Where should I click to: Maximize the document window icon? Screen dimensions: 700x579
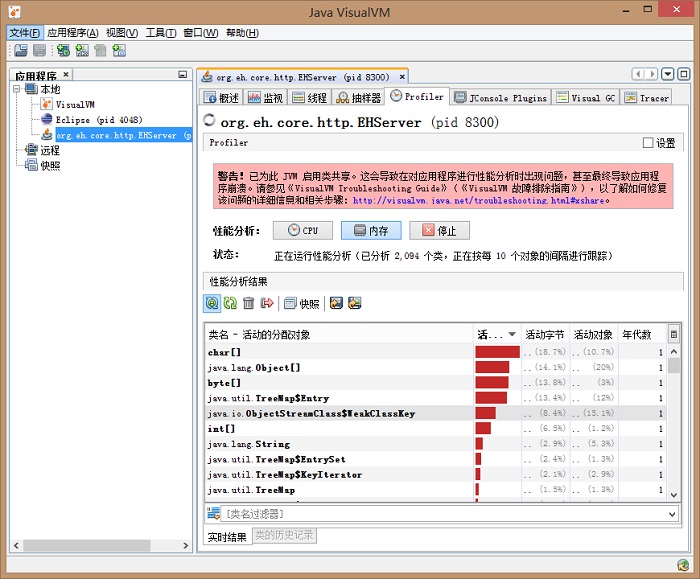(x=683, y=74)
